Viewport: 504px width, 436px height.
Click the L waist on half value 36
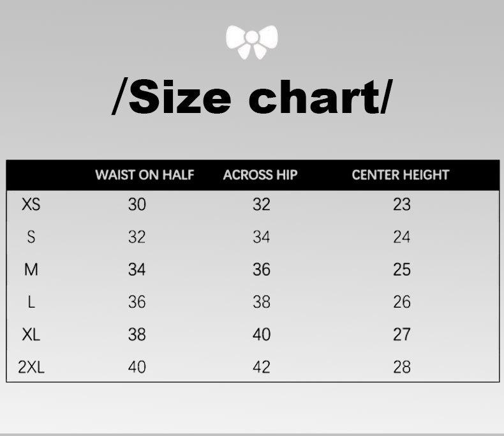(x=137, y=302)
